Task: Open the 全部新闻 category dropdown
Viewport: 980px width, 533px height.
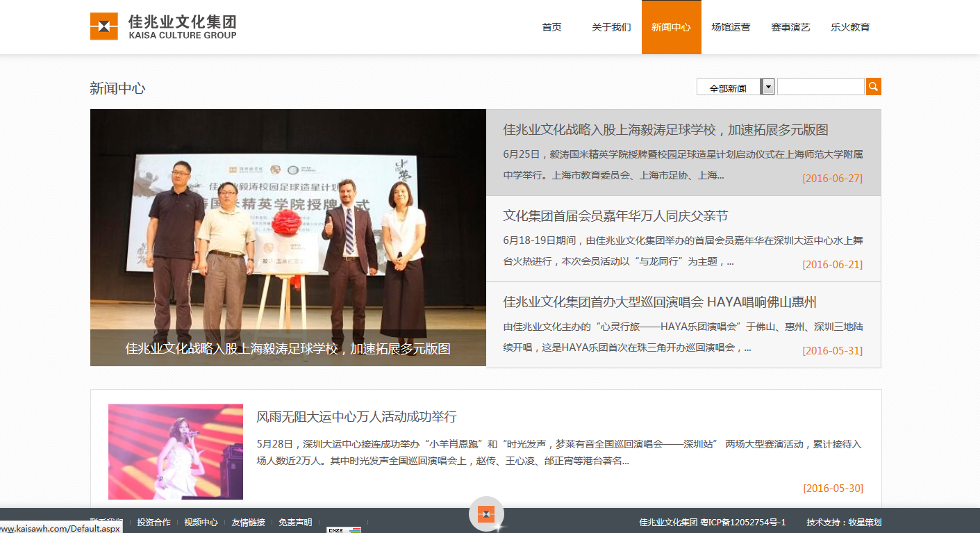Action: pyautogui.click(x=736, y=87)
